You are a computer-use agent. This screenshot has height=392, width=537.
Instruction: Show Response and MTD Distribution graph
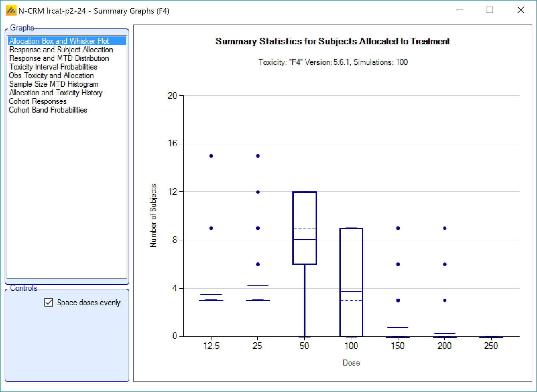pos(59,58)
